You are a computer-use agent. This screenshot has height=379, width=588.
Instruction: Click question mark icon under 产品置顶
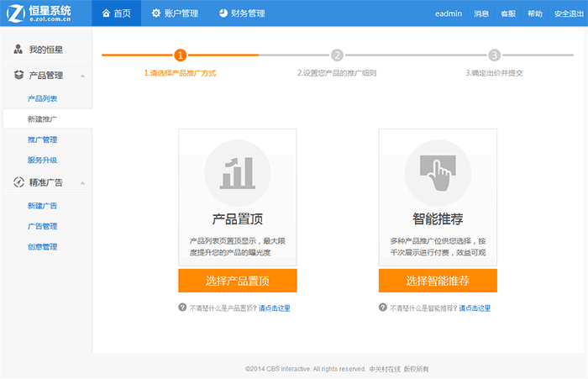(182, 308)
